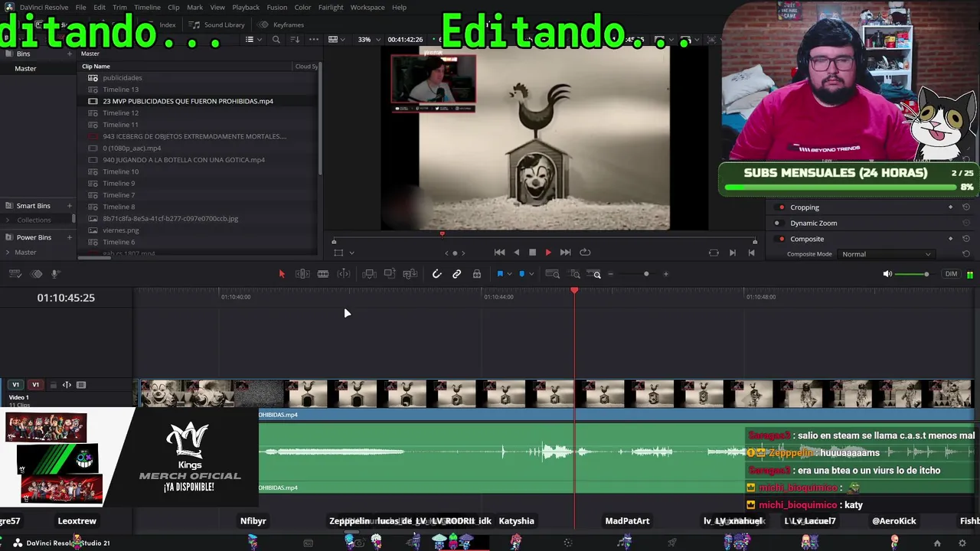980x551 pixels.
Task: Toggle timeline Snapping magnet
Action: pos(437,274)
